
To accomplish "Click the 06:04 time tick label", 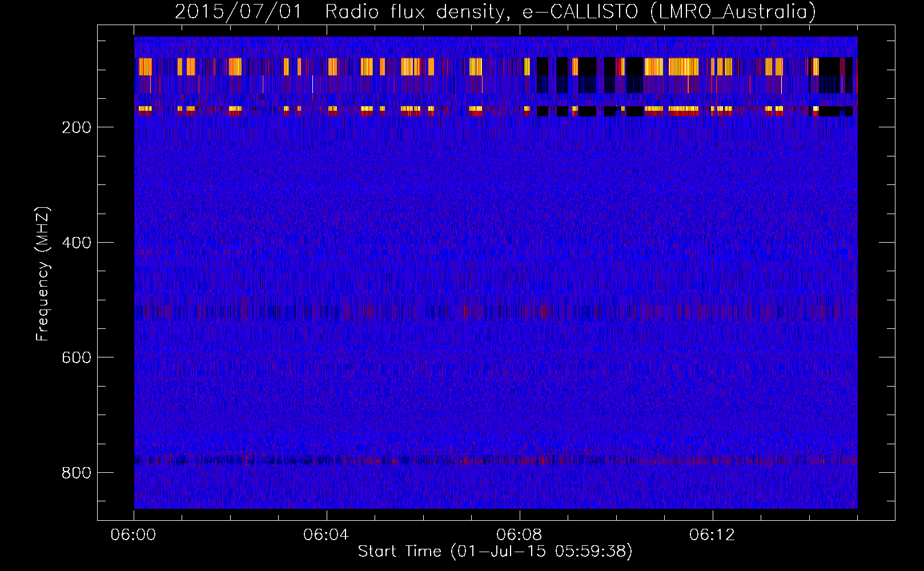I will click(x=326, y=535).
